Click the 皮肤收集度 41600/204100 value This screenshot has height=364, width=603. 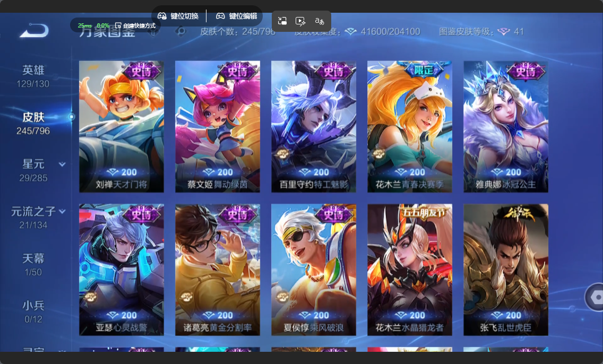pyautogui.click(x=390, y=31)
